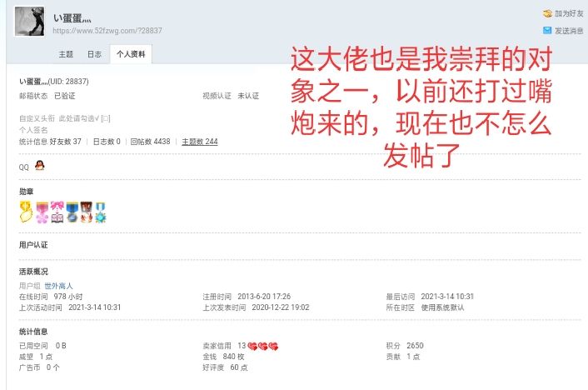Image resolution: width=588 pixels, height=390 pixels.
Task: Click the blue globe medal badge
Action: [72, 212]
